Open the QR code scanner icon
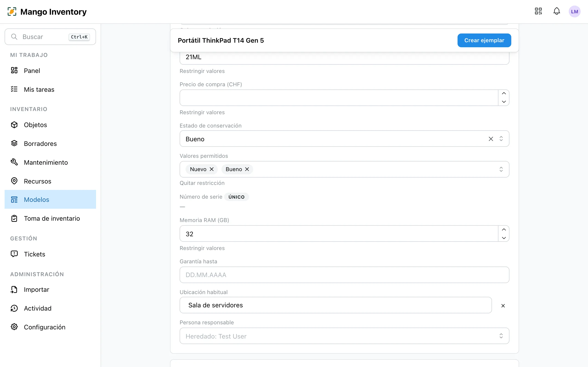The height and width of the screenshot is (367, 588). (538, 11)
